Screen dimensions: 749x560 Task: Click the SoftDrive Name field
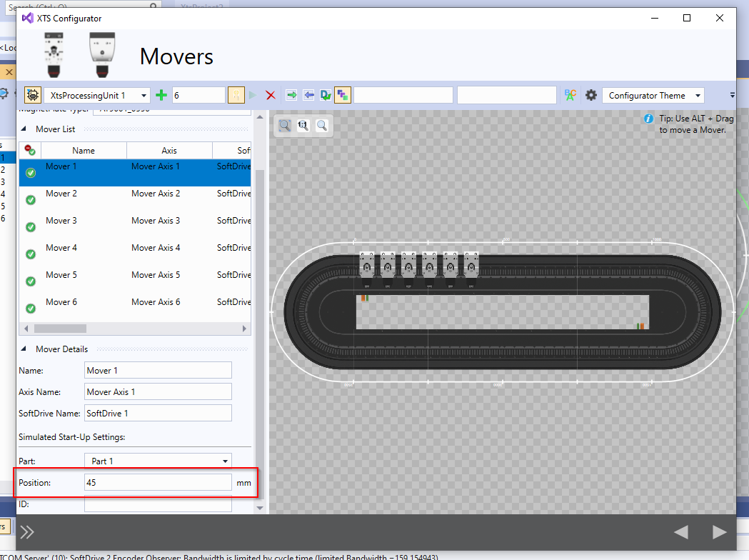pyautogui.click(x=158, y=414)
